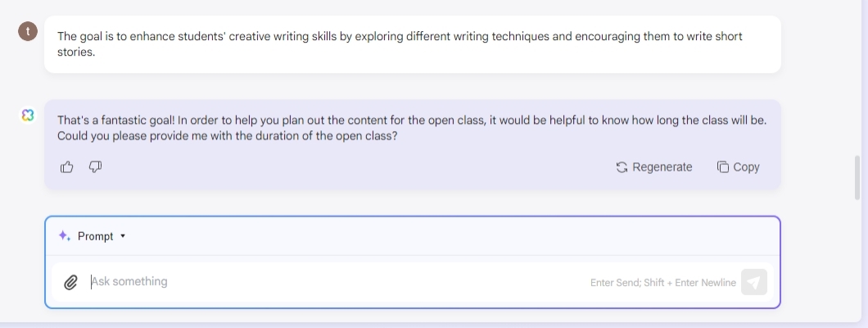
Task: Click the thumbs down feedback icon
Action: [x=95, y=167]
